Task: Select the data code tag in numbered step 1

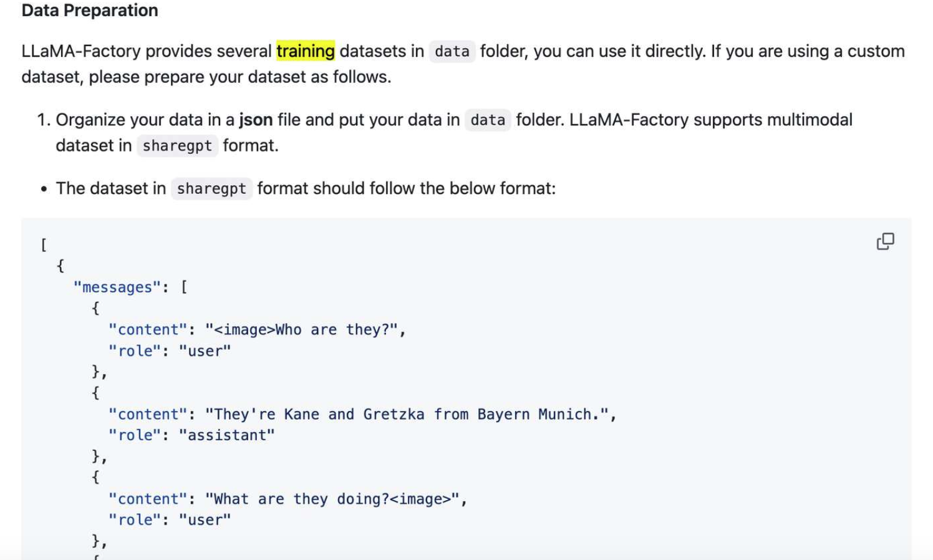Action: (488, 120)
